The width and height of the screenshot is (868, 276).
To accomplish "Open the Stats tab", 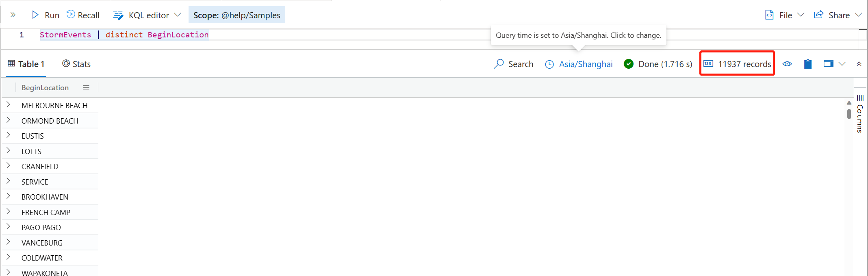I will coord(76,64).
